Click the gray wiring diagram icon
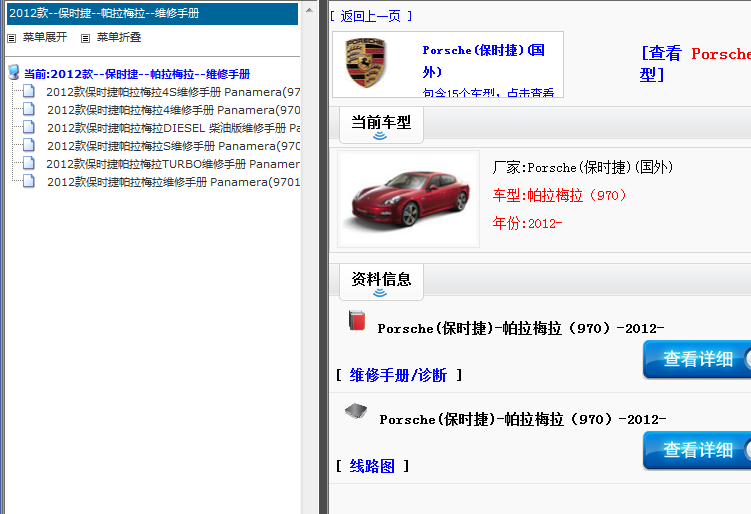This screenshot has height=514, width=751. tap(356, 411)
